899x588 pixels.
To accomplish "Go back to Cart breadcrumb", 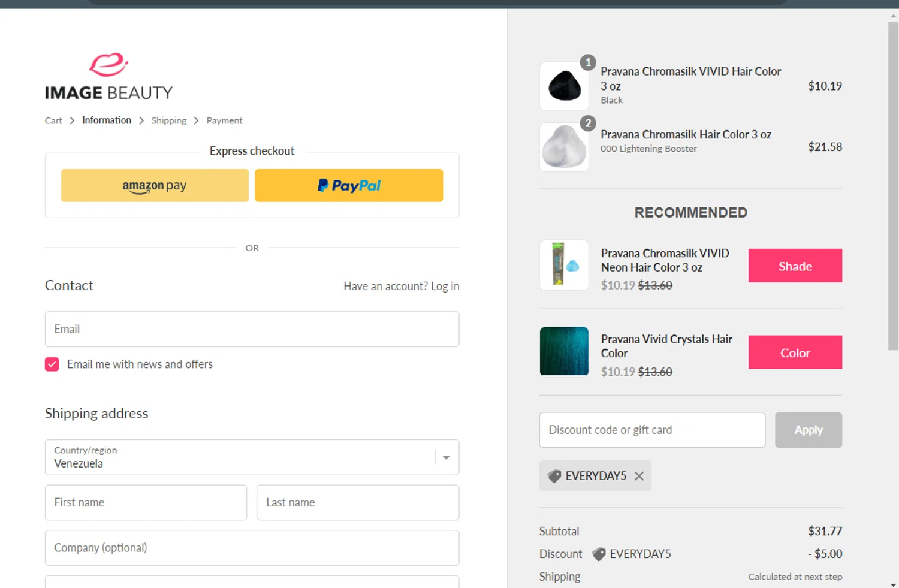I will tap(53, 120).
